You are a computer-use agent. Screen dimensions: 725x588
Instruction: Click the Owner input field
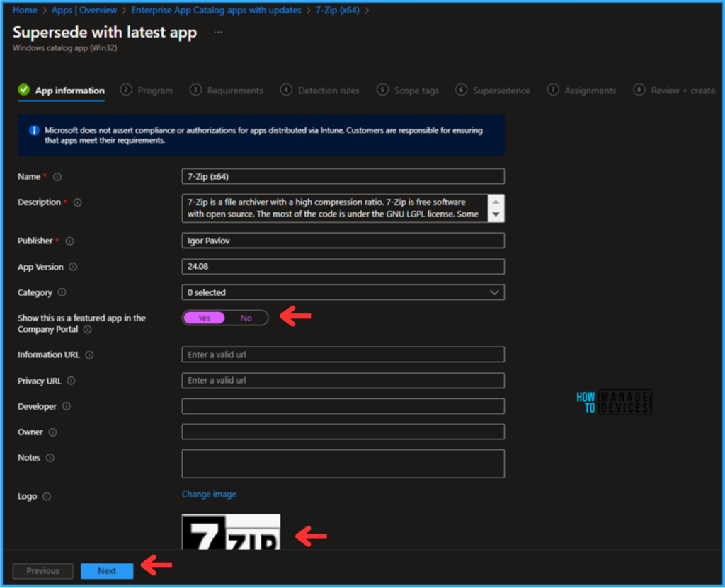(343, 432)
